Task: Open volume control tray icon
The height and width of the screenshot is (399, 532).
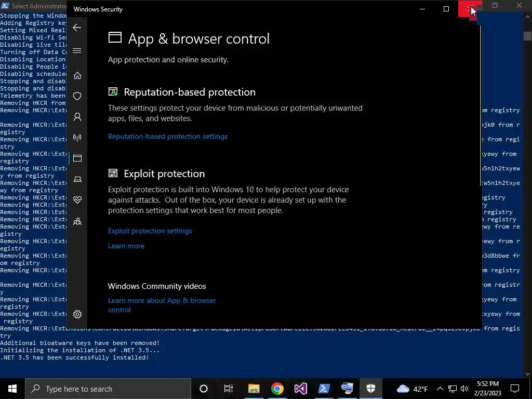Action: point(464,389)
